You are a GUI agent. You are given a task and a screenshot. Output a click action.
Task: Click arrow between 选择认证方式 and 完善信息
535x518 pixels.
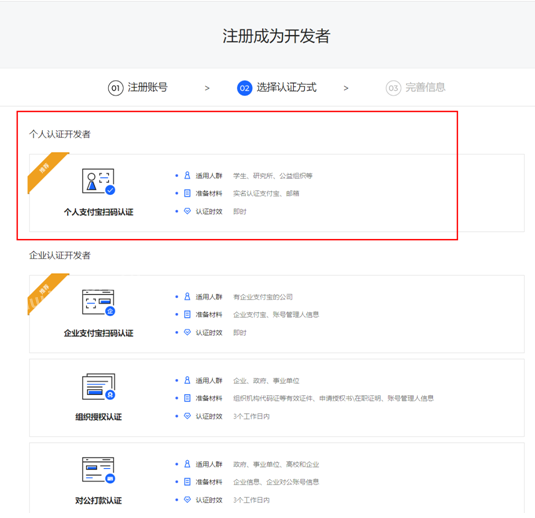(346, 88)
